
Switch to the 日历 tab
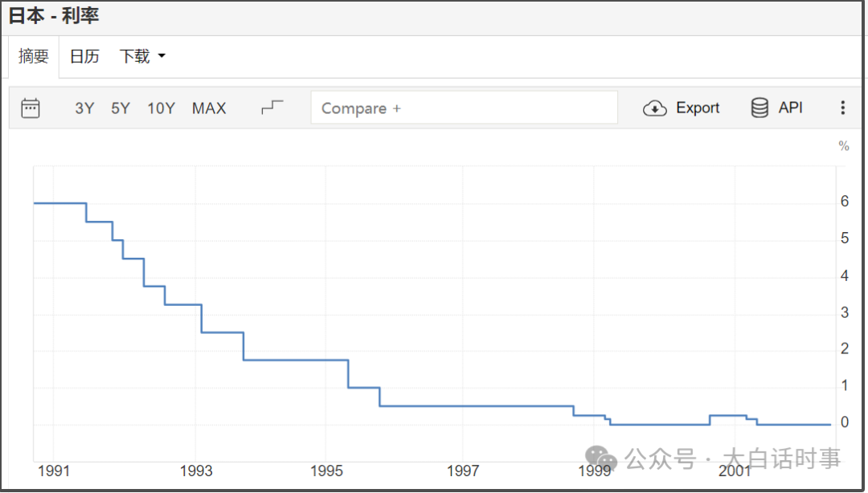coord(84,56)
